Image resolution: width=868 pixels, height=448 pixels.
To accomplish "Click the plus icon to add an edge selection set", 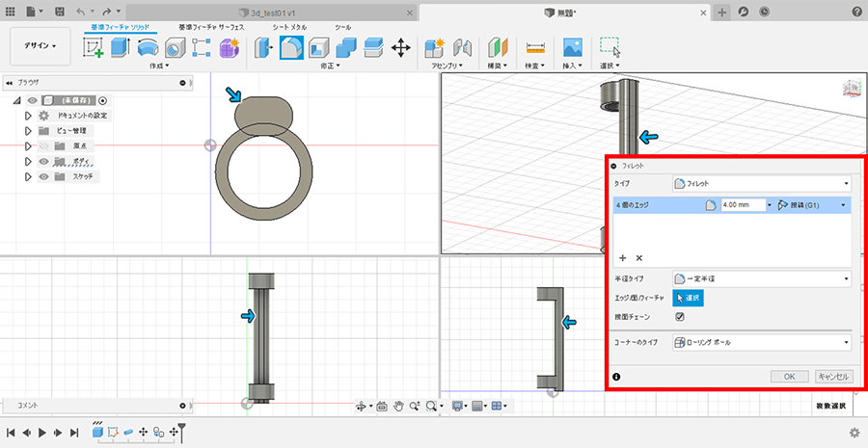I will (622, 258).
